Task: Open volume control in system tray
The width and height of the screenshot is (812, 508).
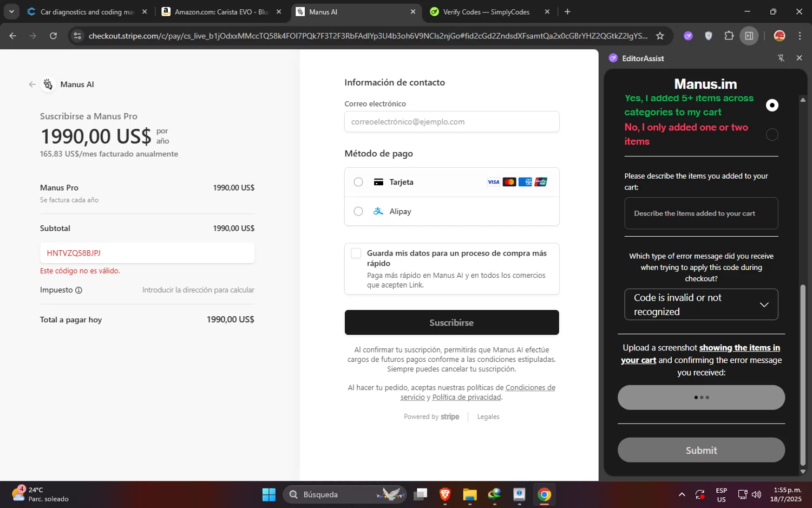Action: point(757,494)
